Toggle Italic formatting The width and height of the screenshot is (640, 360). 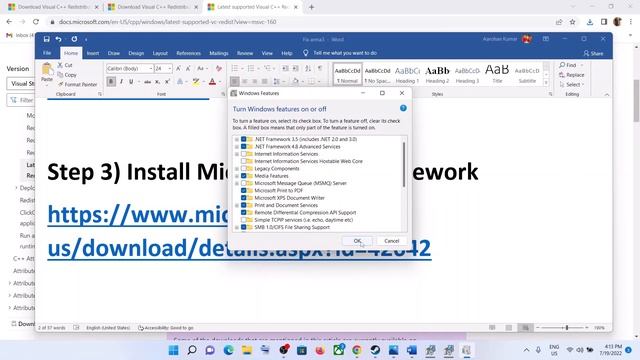coord(121,82)
